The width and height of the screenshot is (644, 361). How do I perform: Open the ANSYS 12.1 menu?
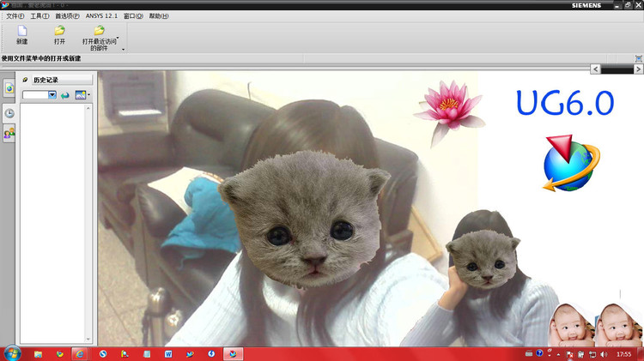pyautogui.click(x=101, y=16)
